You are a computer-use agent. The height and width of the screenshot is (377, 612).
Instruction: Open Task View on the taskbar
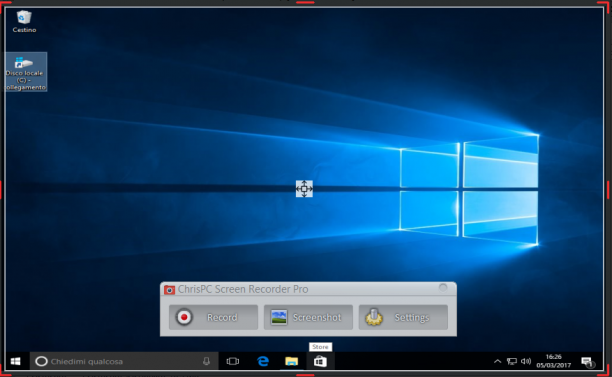(233, 361)
